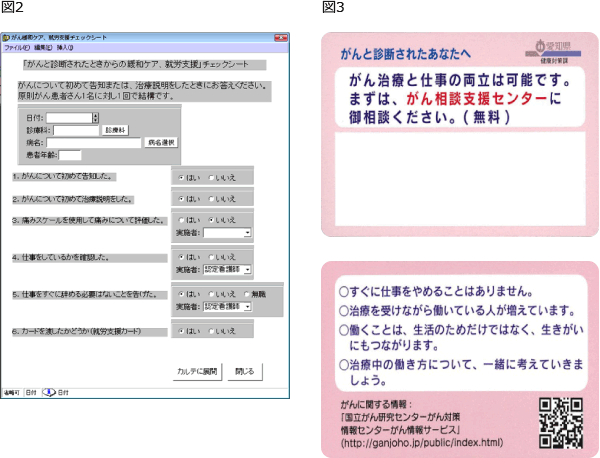600x458 pixels.
Task: Click the 愛知県 logo on the top card
Action: pos(553,51)
